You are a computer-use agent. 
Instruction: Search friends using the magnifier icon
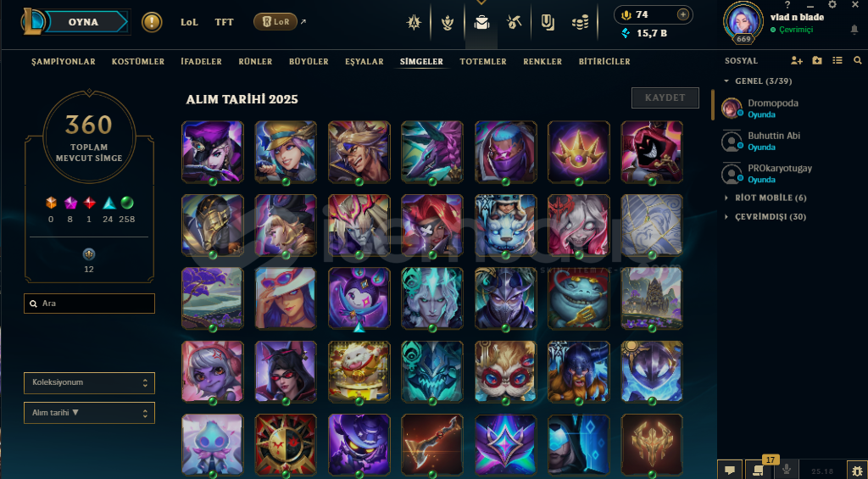pyautogui.click(x=858, y=60)
